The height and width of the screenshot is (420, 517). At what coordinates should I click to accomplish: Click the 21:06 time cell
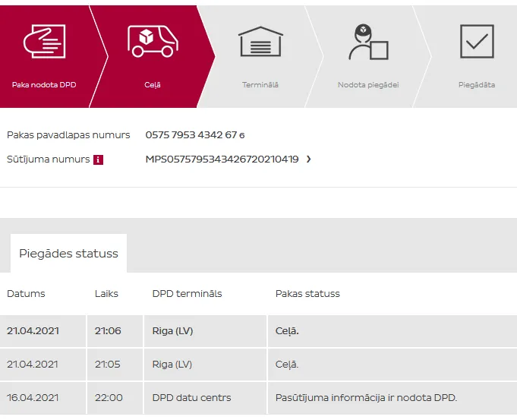115,331
